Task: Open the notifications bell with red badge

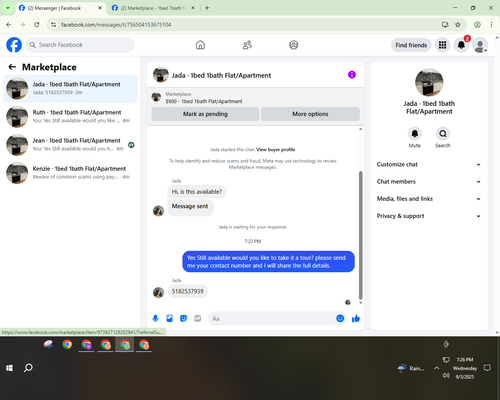Action: (x=461, y=45)
